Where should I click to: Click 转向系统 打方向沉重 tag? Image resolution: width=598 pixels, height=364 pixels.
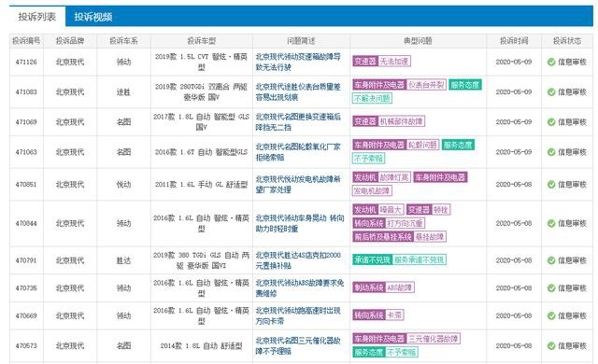coord(389,223)
